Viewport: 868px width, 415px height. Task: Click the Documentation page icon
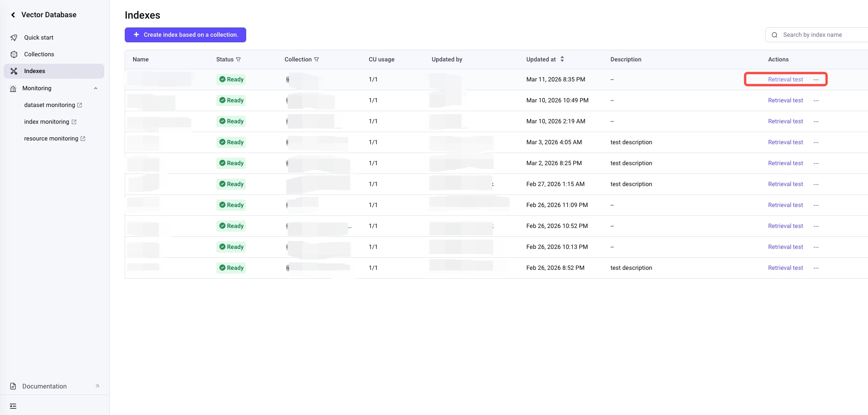pyautogui.click(x=13, y=386)
